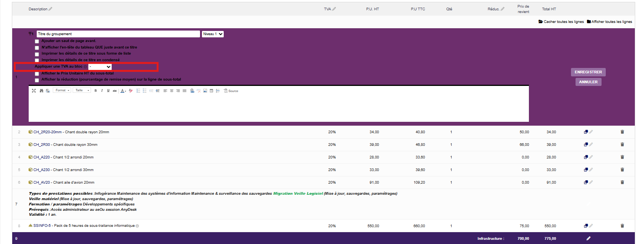Image resolution: width=644 pixels, height=244 pixels.
Task: Edit the CH_A220 line with pencil icon
Action: click(x=591, y=157)
